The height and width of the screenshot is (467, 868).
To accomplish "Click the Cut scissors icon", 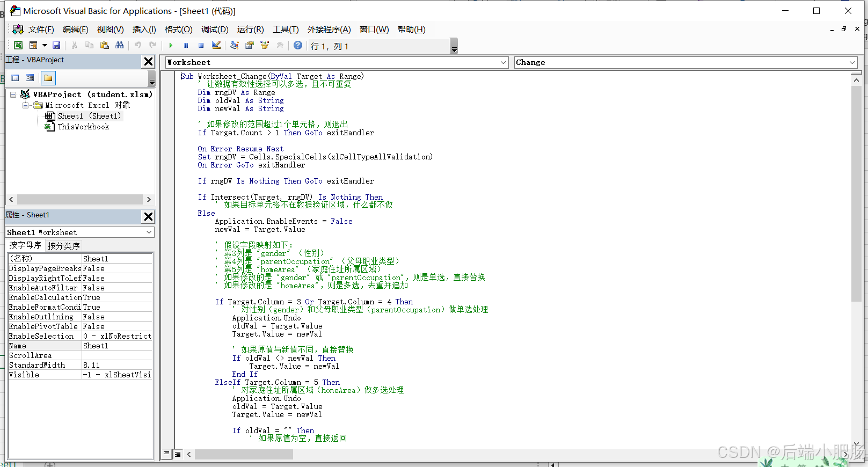I will coord(75,45).
